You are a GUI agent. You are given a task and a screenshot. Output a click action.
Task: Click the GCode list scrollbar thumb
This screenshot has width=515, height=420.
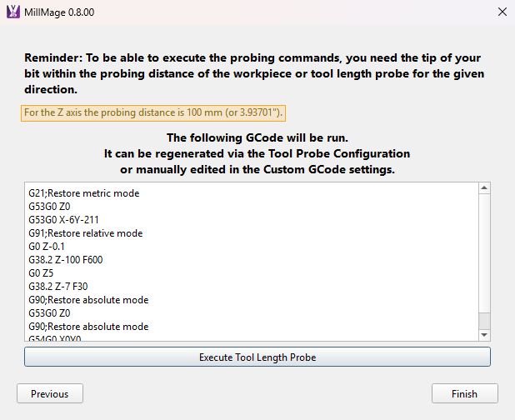pyautogui.click(x=484, y=321)
